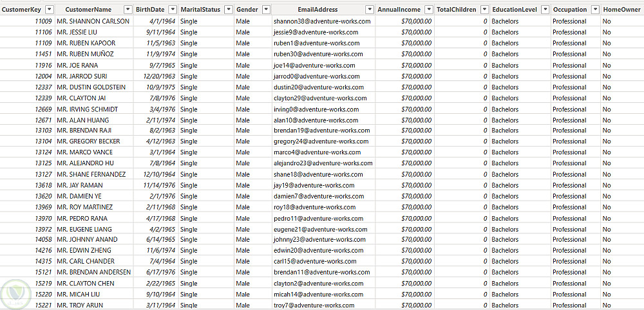Open the AnnualIncome column filter dropdown
Viewport: 644px width, 310px height.
click(x=429, y=10)
